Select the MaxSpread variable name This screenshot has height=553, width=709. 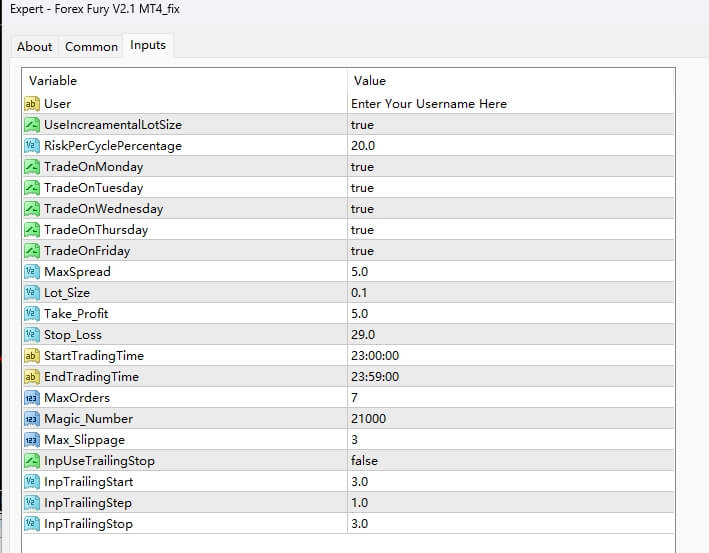pyautogui.click(x=77, y=272)
